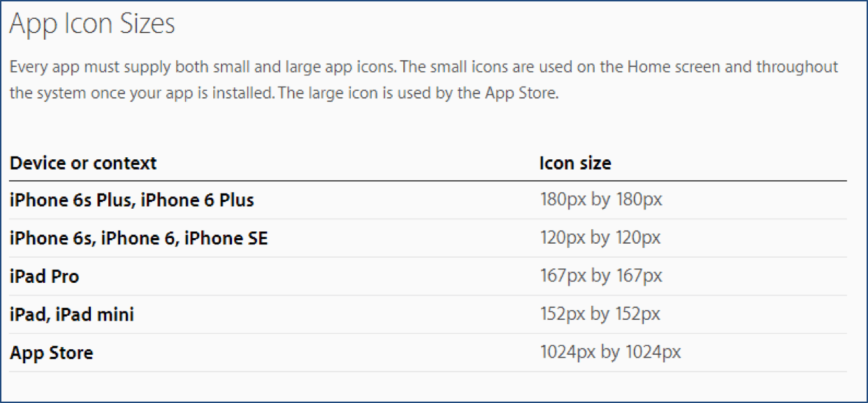Select the iPhone 6s, iPhone 6, iPhone SE row label
The height and width of the screenshot is (403, 868).
[x=139, y=238]
